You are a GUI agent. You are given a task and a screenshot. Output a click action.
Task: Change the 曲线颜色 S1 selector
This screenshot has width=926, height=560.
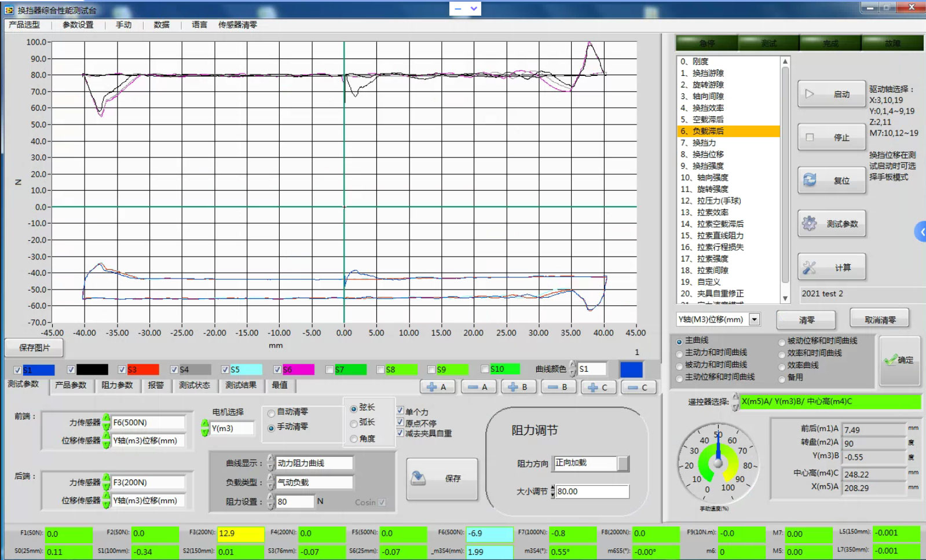point(573,369)
